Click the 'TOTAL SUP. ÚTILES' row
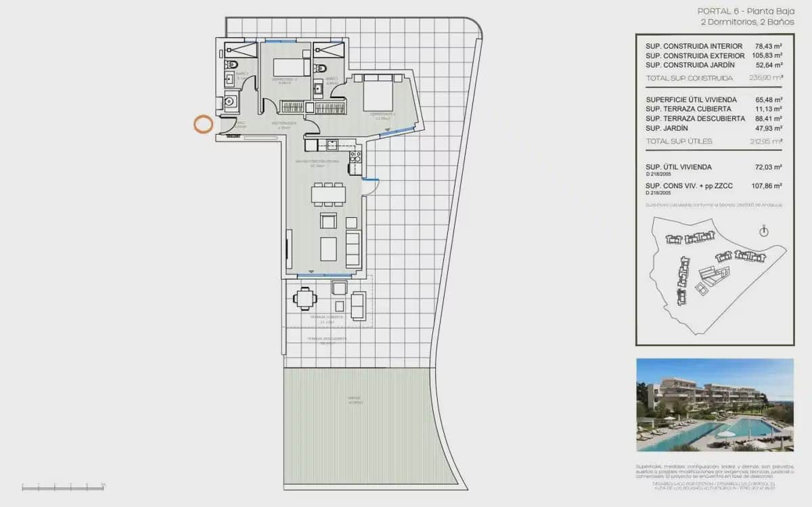812x507 pixels. [715, 141]
